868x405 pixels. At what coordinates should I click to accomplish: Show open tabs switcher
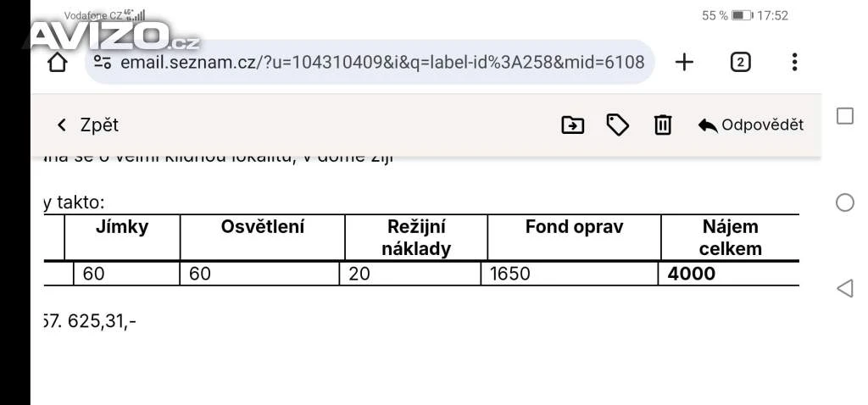pyautogui.click(x=740, y=62)
